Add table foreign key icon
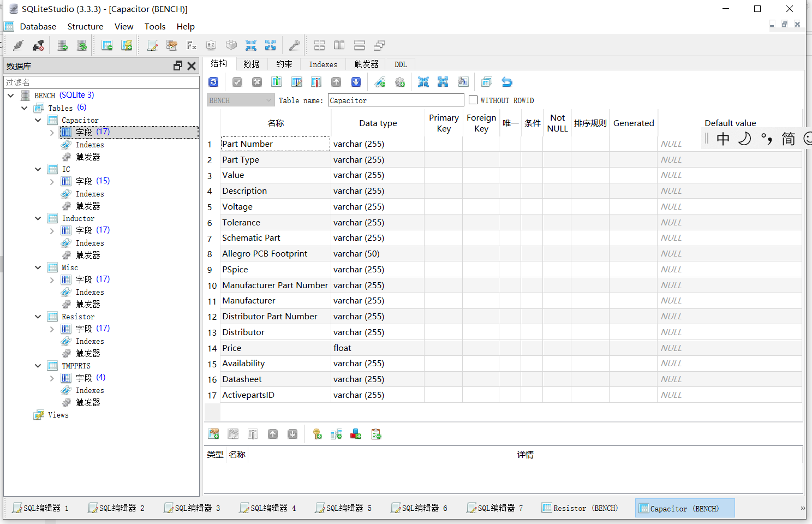812x524 pixels. (x=336, y=434)
